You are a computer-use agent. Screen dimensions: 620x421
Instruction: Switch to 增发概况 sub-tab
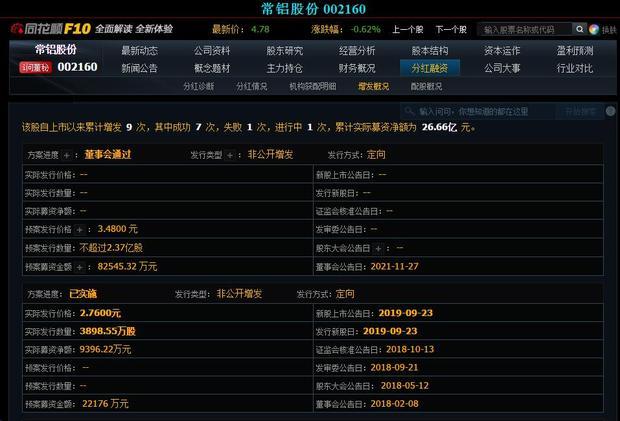(374, 86)
